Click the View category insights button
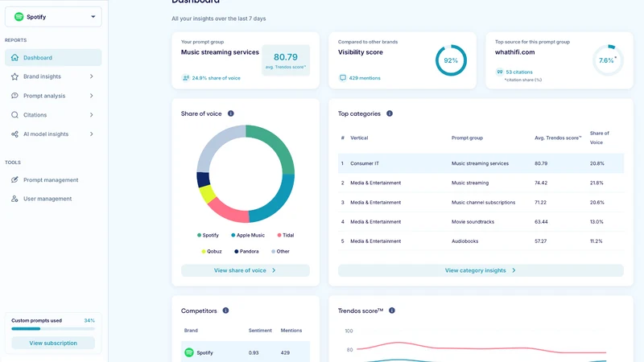This screenshot has width=644, height=362. 481,270
